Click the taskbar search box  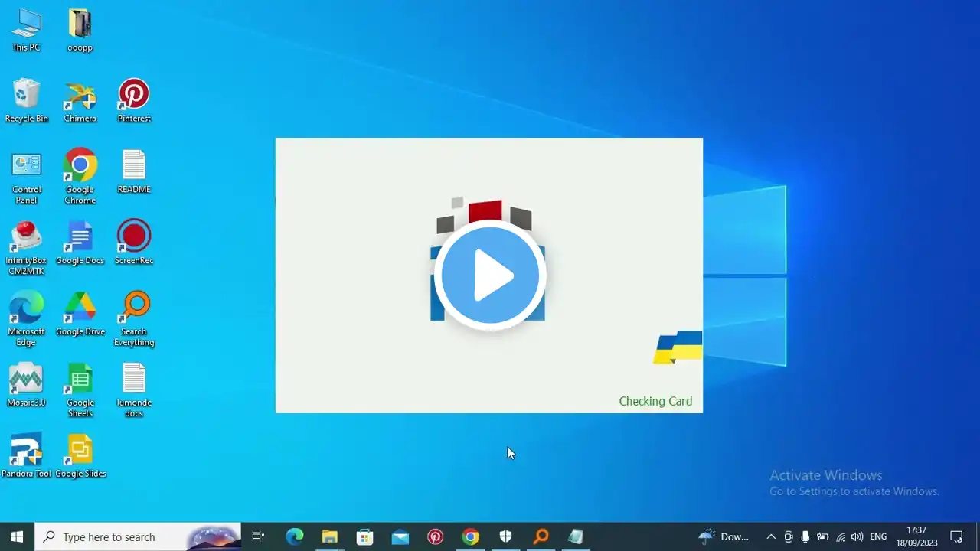139,536
